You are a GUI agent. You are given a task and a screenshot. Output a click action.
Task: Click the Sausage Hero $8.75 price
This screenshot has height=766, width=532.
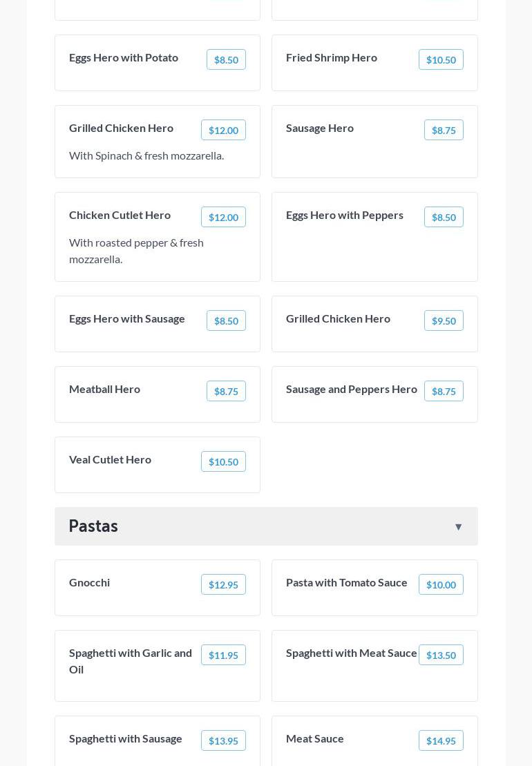coord(444,131)
